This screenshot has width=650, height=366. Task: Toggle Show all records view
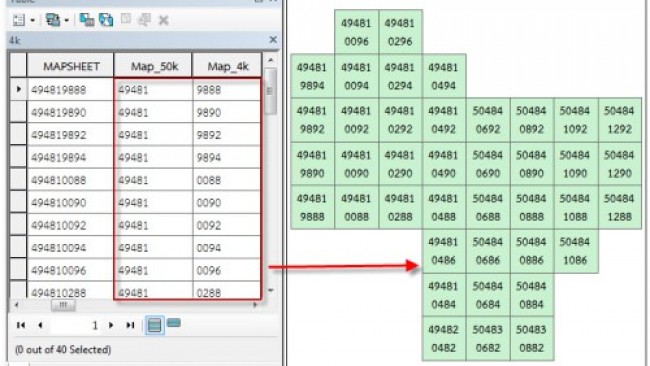pyautogui.click(x=154, y=325)
